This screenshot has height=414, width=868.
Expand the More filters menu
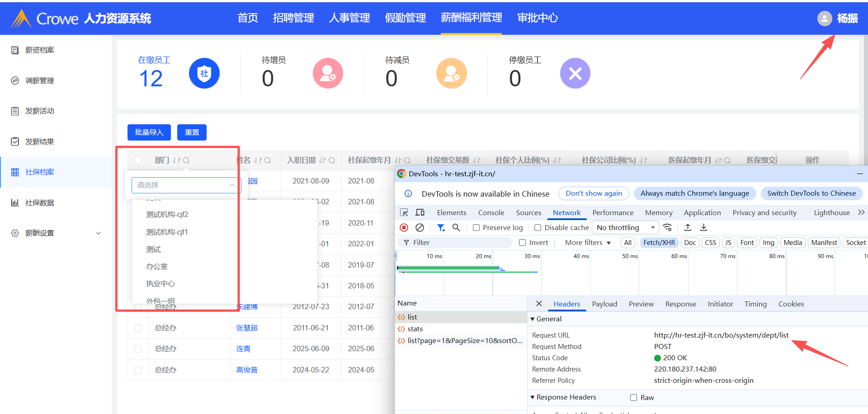[588, 243]
